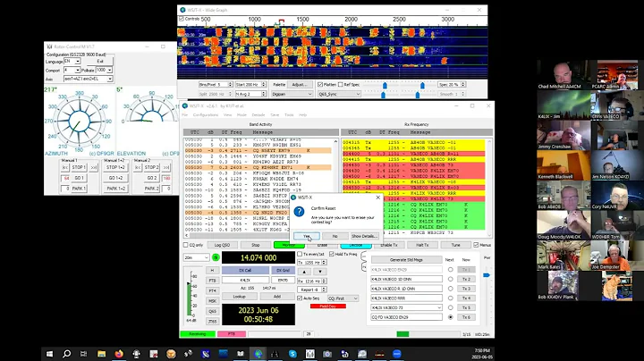Click the Yes button in Confirm Reset dialog

pos(307,236)
